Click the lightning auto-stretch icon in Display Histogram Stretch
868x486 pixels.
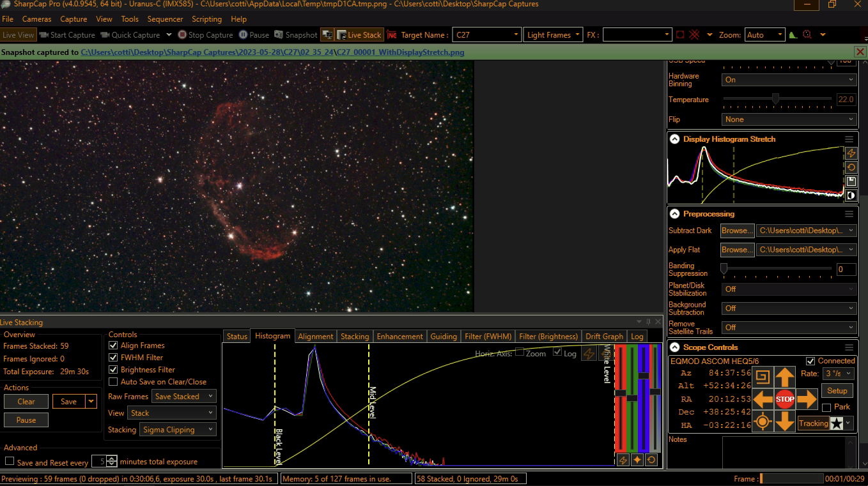pos(851,153)
